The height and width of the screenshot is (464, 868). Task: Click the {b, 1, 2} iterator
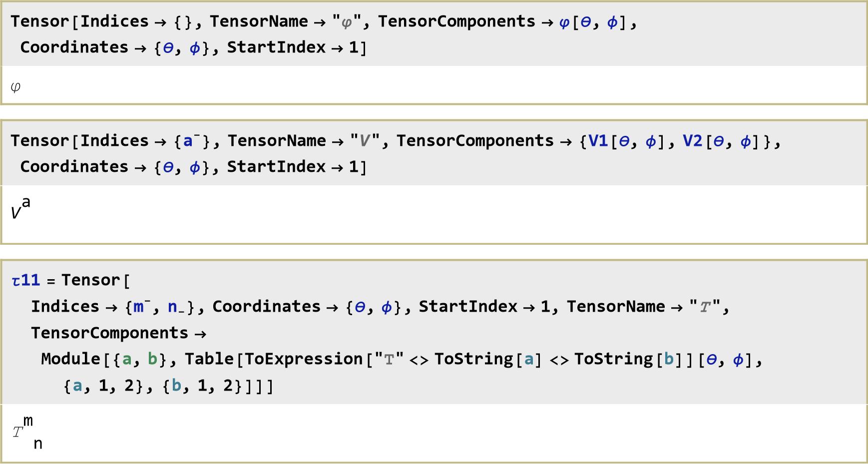(203, 386)
